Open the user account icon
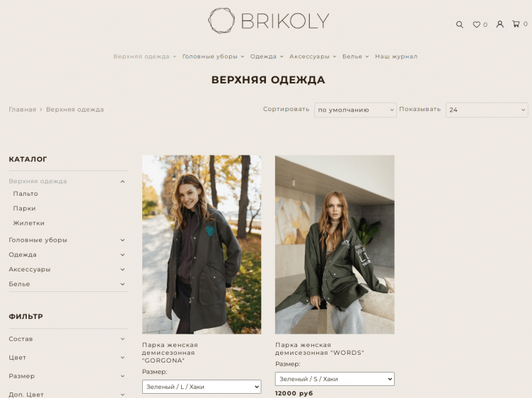 tap(499, 24)
